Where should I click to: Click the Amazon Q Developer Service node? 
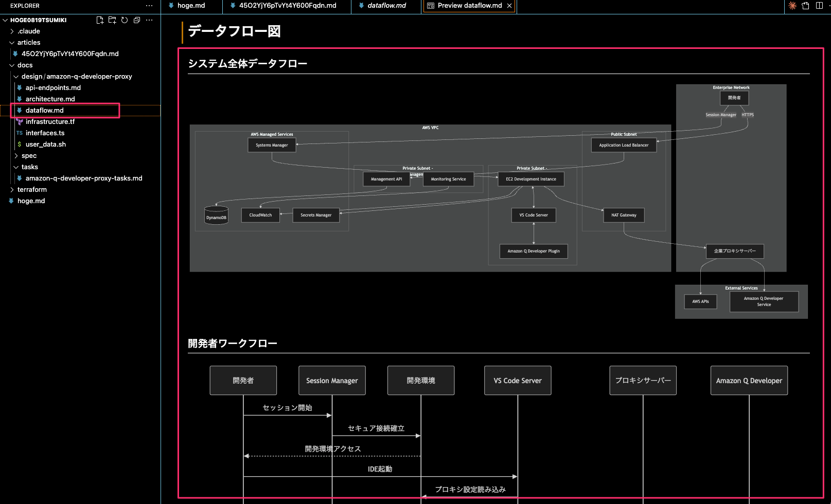coord(764,301)
